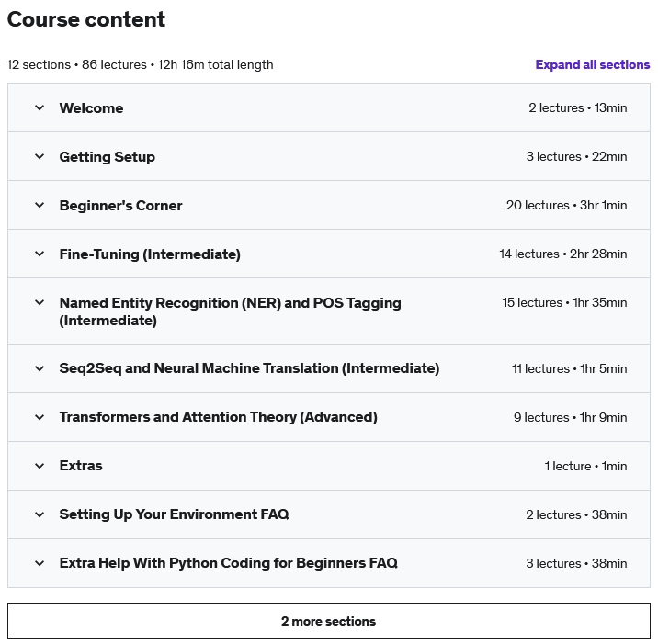This screenshot has width=658, height=644.
Task: Select the Beginner's Corner heading
Action: click(120, 206)
